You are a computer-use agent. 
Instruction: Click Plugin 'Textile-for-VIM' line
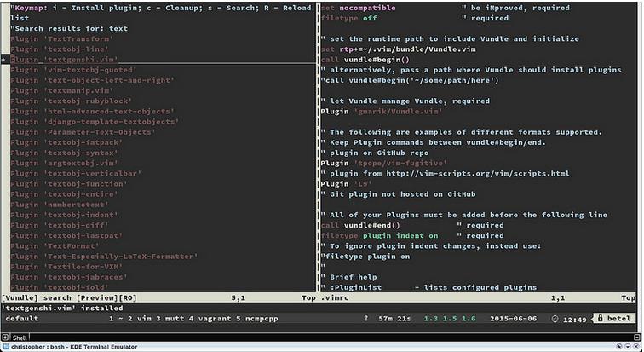pos(66,267)
